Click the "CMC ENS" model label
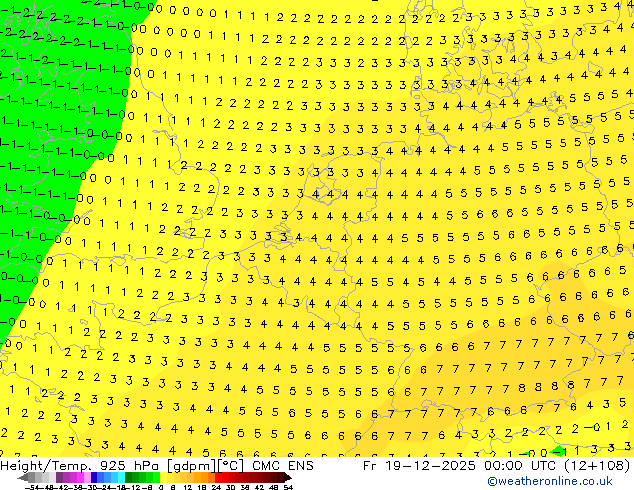The height and width of the screenshot is (490, 634). coord(283,466)
